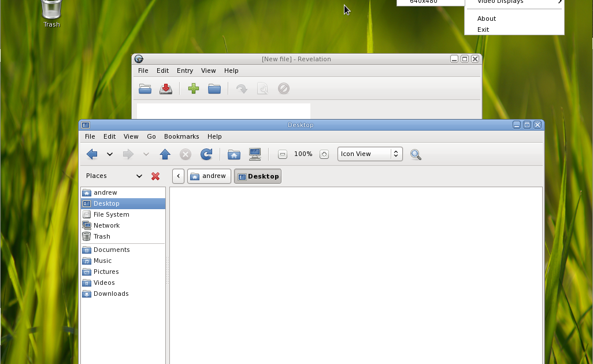
Task: Select About in the tray popup menu
Action: [x=487, y=18]
